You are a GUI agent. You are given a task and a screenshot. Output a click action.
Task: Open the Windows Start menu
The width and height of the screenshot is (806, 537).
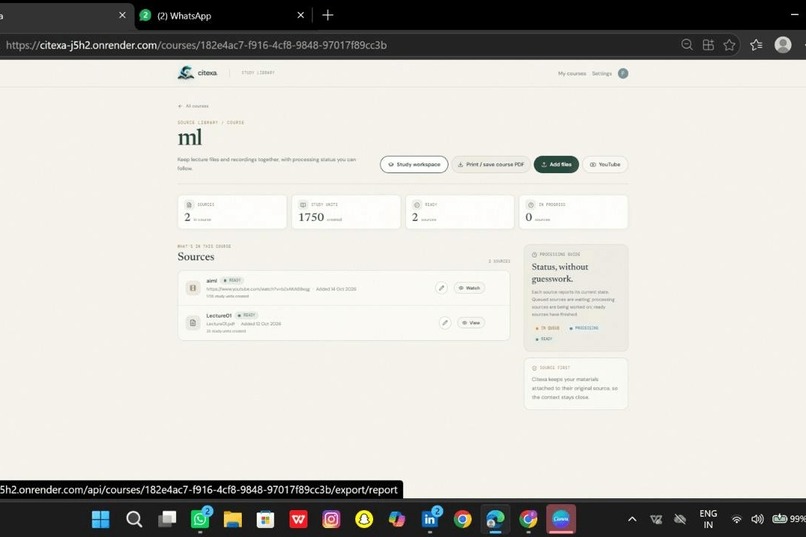pos(100,519)
